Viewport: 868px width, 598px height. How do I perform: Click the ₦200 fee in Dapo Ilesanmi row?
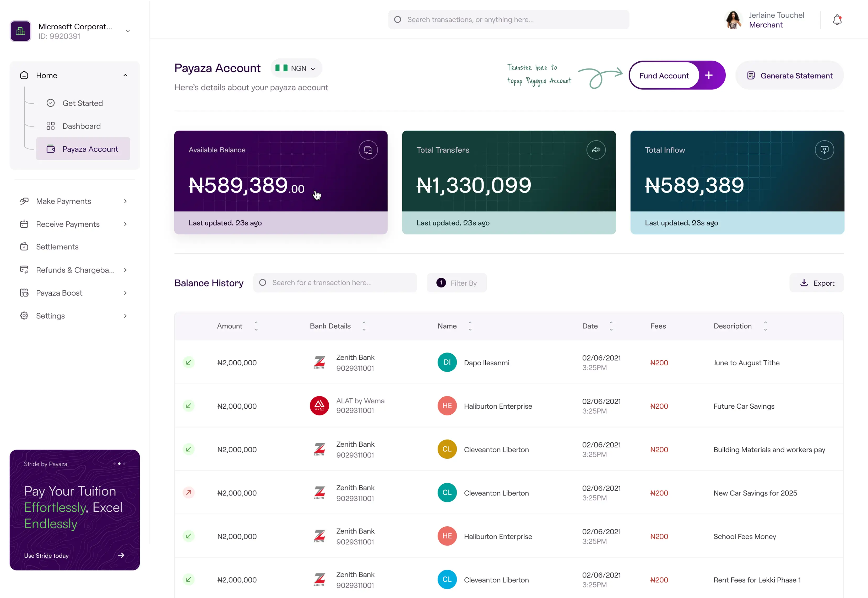pyautogui.click(x=659, y=363)
